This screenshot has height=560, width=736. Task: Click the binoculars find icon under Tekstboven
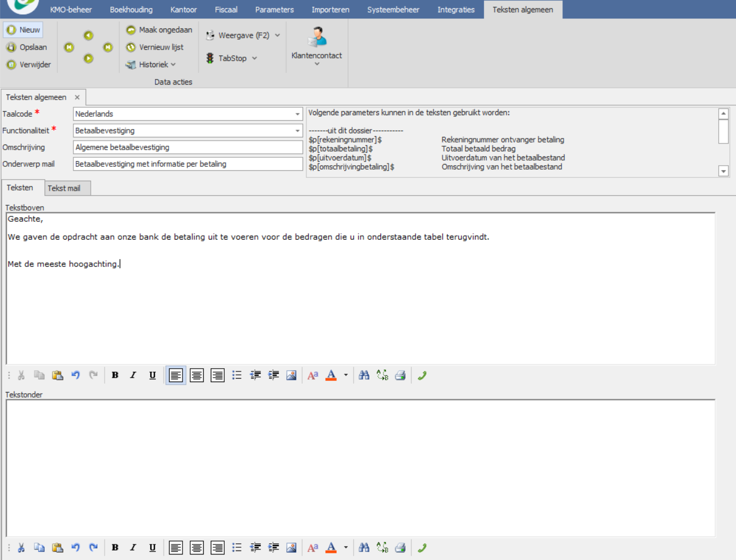pos(364,375)
